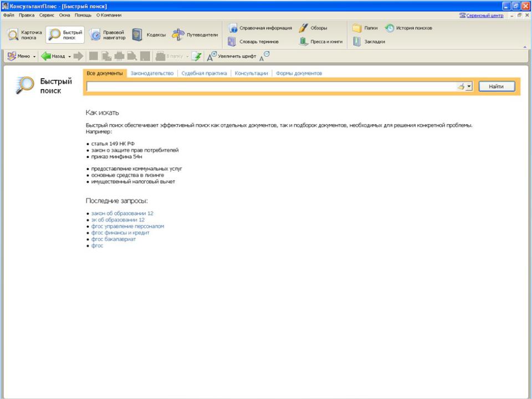The image size is (532, 399).
Task: Expand the Меню dropdown arrow
Action: coord(34,57)
